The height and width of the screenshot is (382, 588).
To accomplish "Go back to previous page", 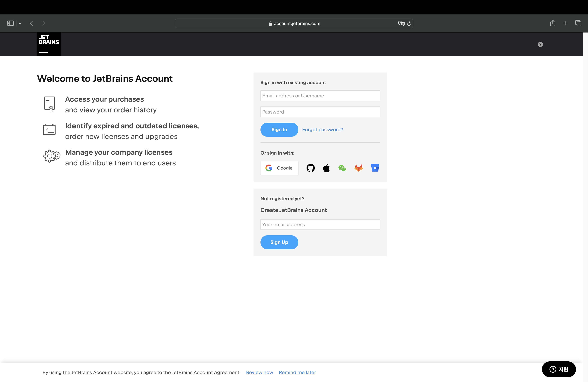I will (x=32, y=23).
